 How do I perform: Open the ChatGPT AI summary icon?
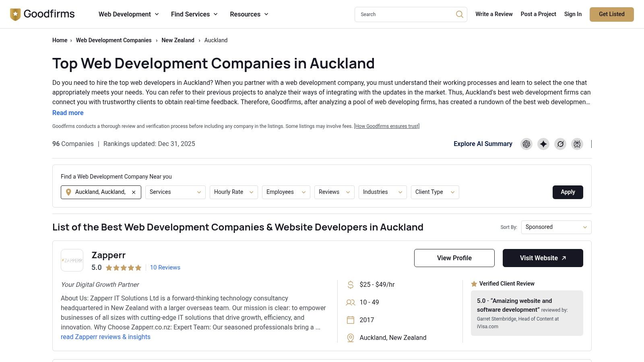(526, 144)
